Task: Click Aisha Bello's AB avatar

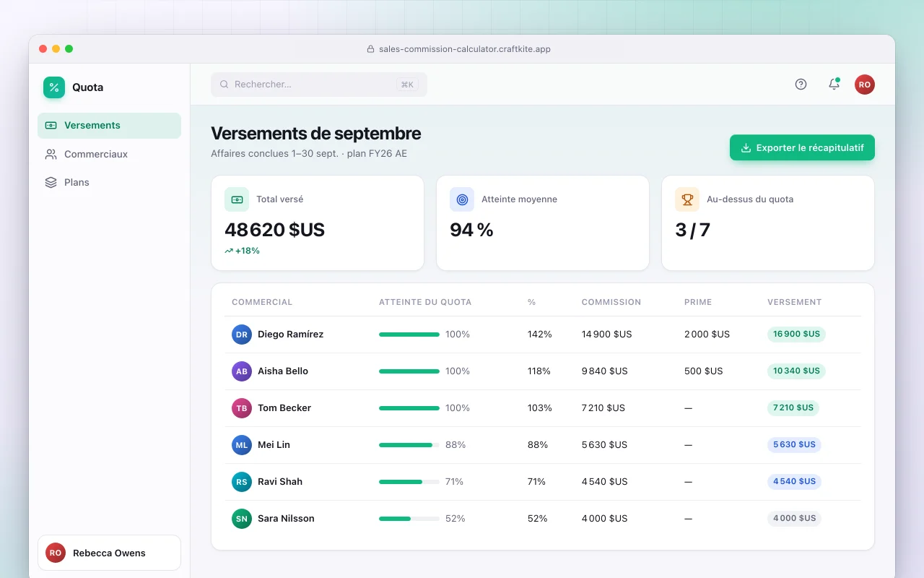Action: tap(242, 371)
